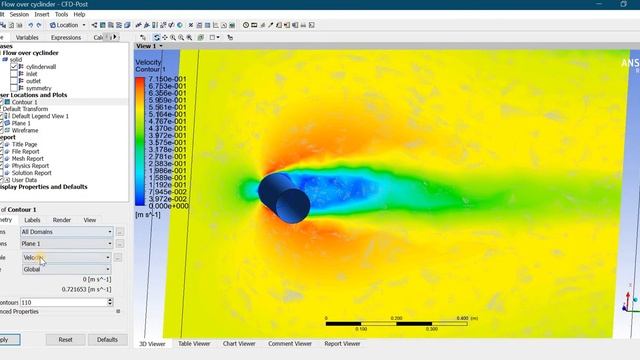Screen dimensions: 640x360
Task: Open the Tools menu
Action: [x=61, y=14]
